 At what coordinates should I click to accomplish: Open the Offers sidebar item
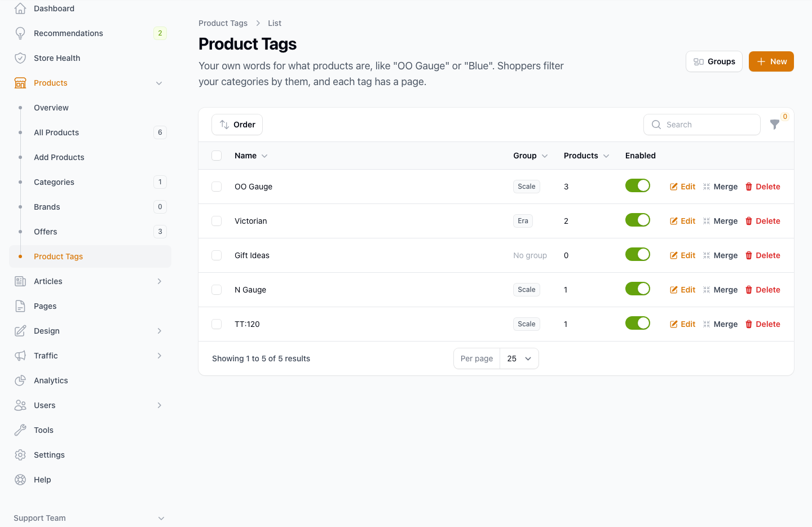[x=90, y=232]
